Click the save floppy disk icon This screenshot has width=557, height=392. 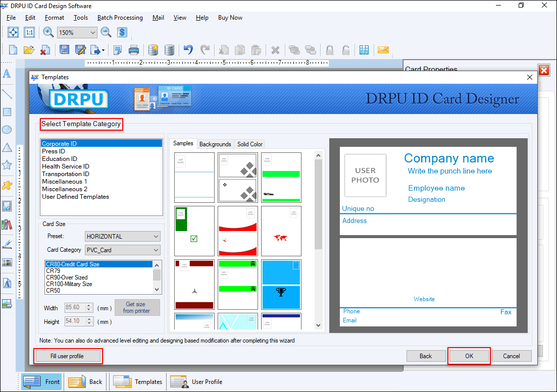(x=64, y=50)
